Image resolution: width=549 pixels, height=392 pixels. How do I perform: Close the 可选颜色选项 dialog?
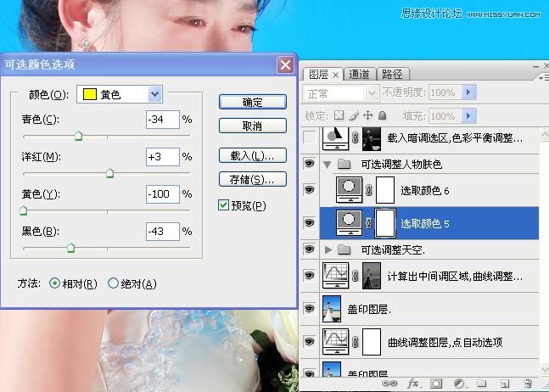[x=285, y=65]
